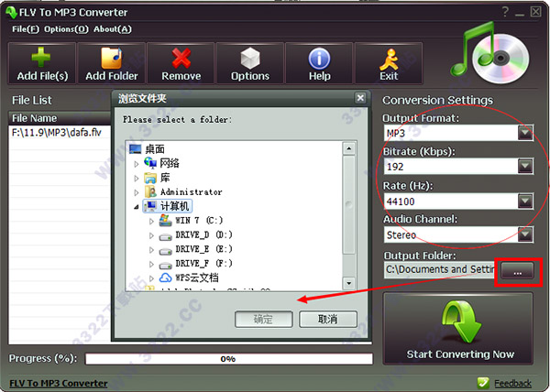550x392 pixels.
Task: Click the 库 library folder icon
Action: (x=150, y=178)
